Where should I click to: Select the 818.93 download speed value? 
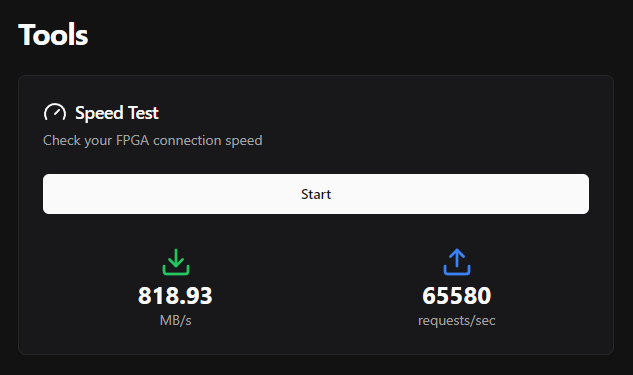point(175,295)
